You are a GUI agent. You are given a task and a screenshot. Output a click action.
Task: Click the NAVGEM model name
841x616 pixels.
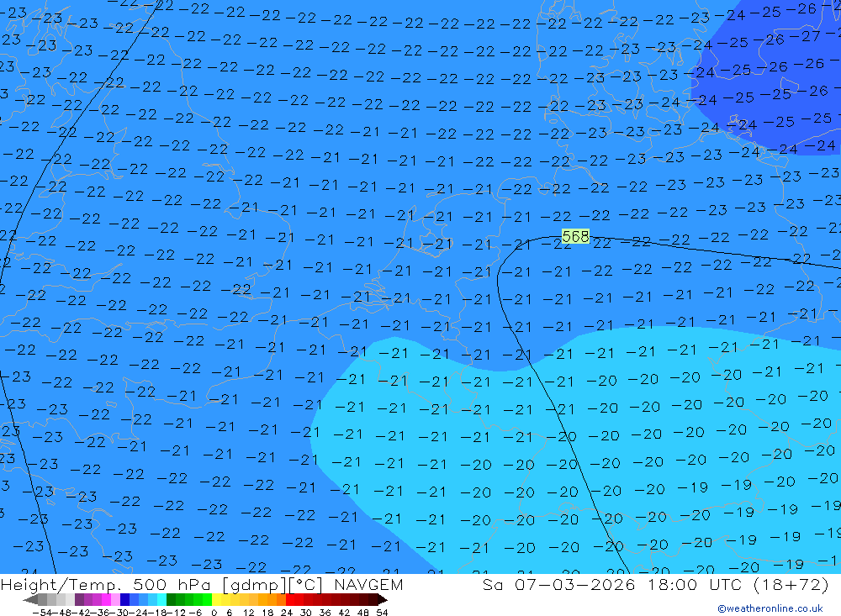[368, 584]
